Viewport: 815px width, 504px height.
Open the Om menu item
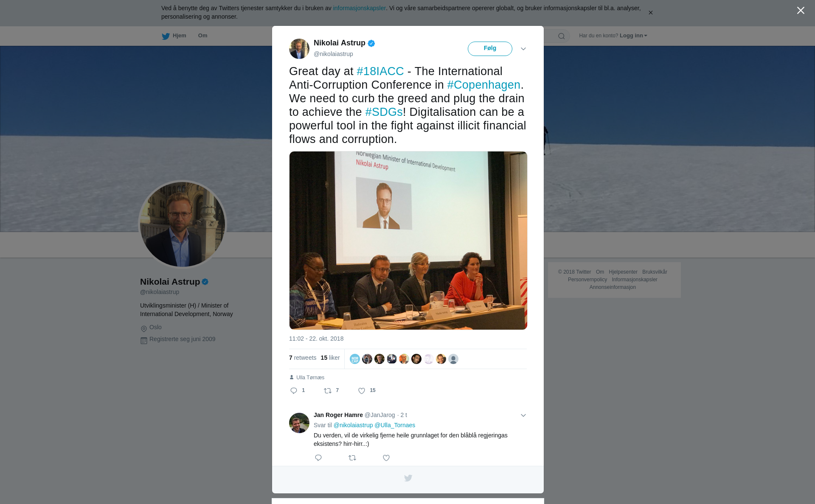coord(202,36)
